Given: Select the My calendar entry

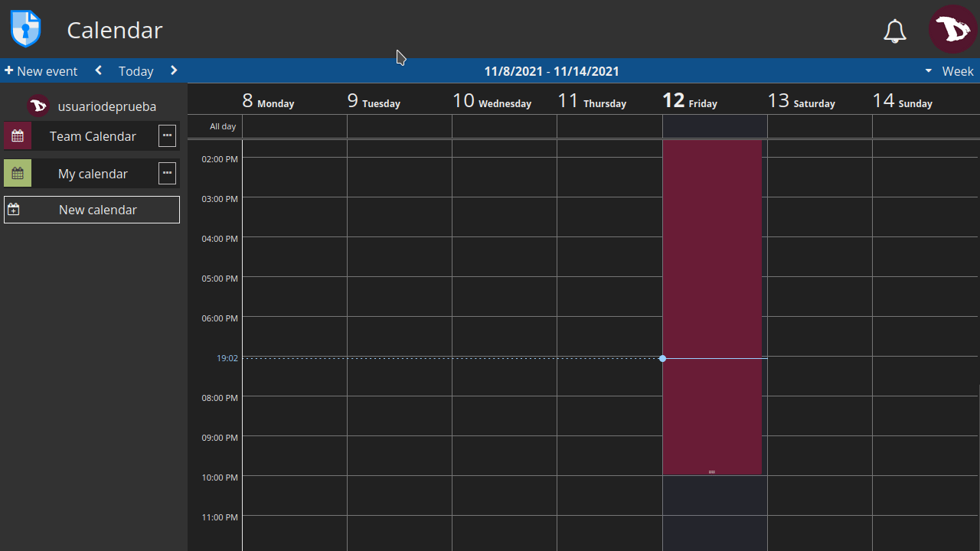Looking at the screenshot, I should pyautogui.click(x=93, y=174).
